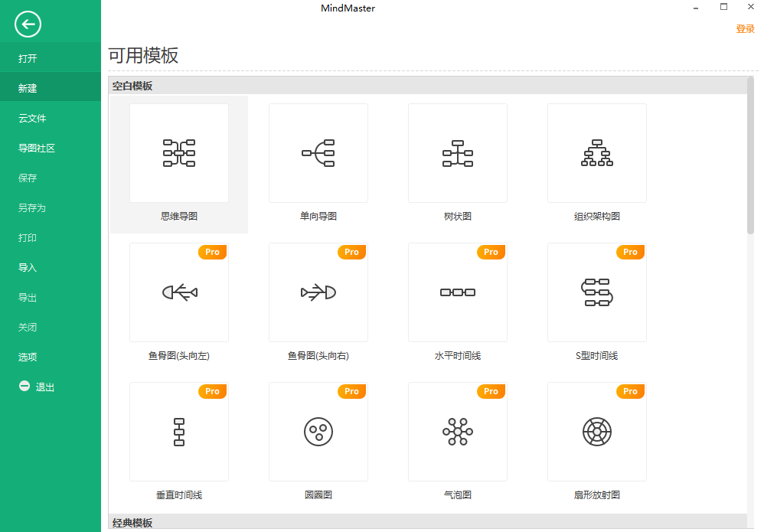Open the 打开 menu item
764x532 pixels.
point(51,58)
